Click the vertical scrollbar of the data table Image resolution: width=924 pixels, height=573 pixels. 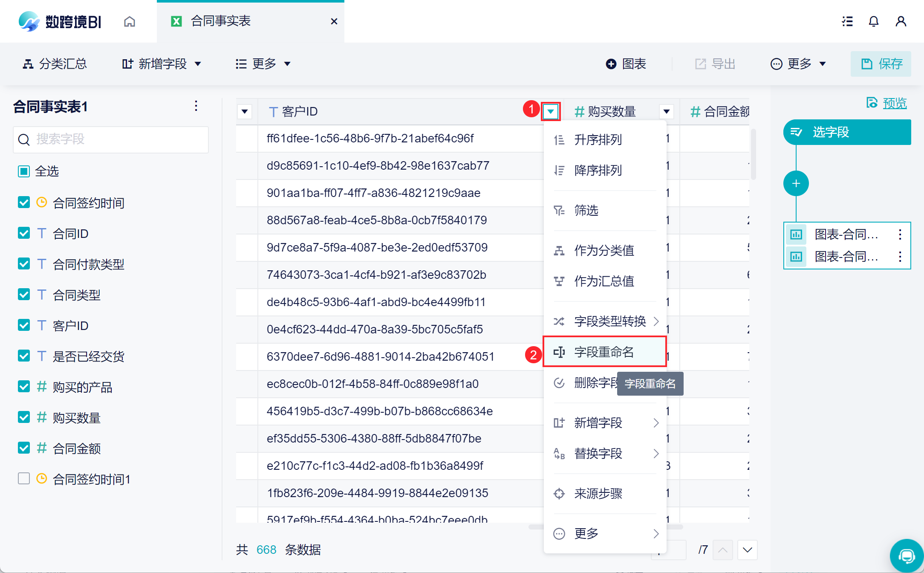(753, 155)
